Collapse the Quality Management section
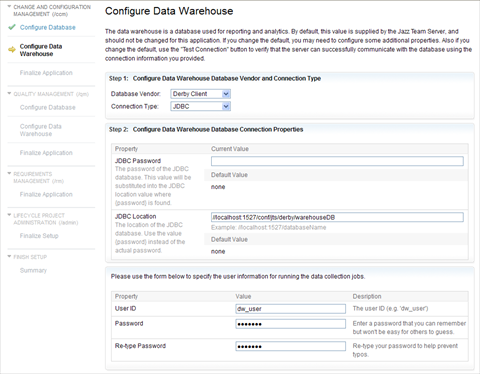The height and width of the screenshot is (374, 480). pos(9,93)
